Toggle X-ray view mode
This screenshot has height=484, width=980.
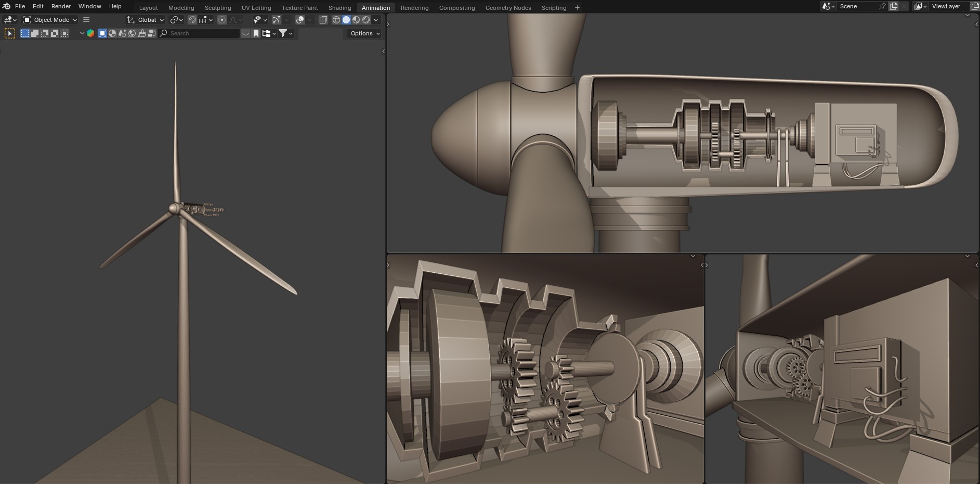[x=323, y=20]
